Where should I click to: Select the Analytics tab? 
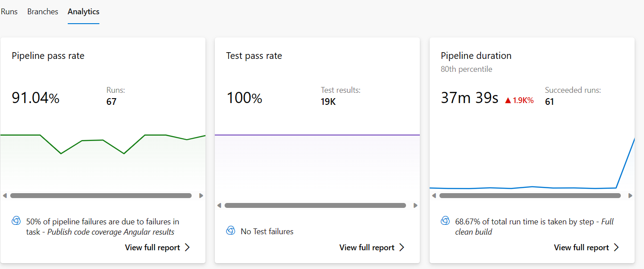(x=83, y=11)
